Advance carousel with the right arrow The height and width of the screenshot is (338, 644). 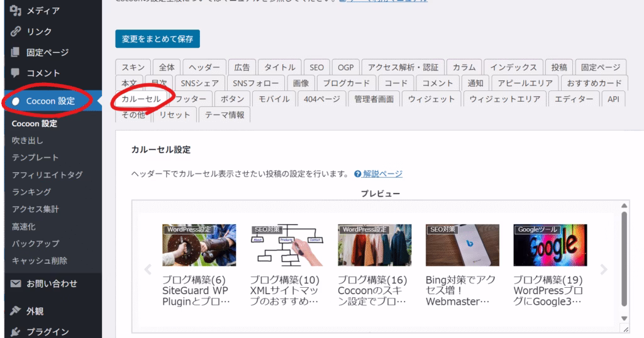(604, 270)
